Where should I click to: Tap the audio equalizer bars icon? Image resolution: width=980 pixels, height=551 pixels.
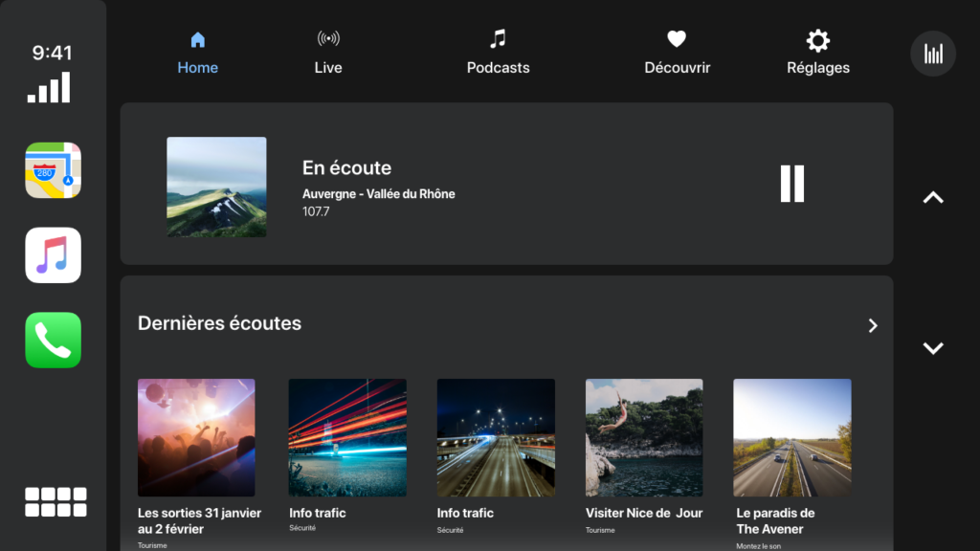pyautogui.click(x=932, y=54)
